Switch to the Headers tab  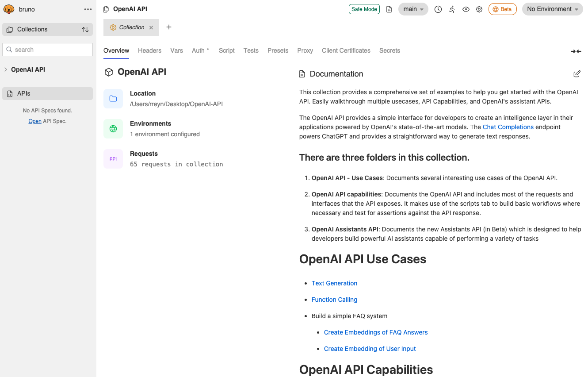click(149, 50)
